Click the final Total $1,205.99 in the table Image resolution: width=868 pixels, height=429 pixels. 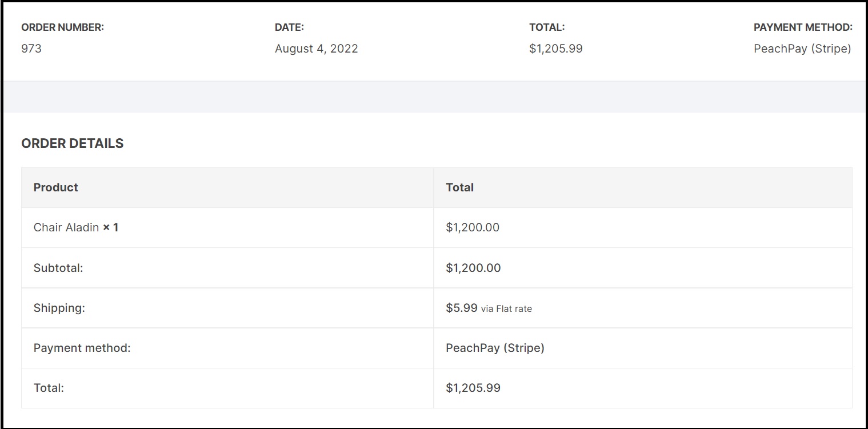point(473,388)
